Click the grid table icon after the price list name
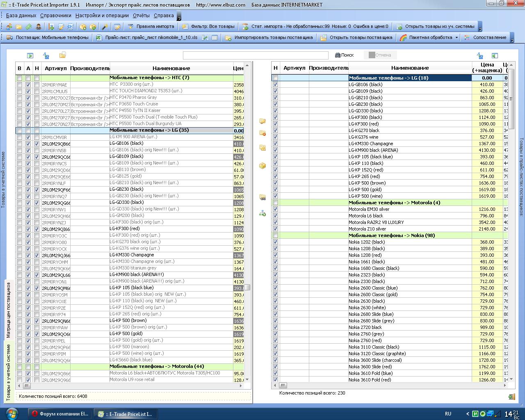This screenshot has height=420, width=525. (215, 38)
